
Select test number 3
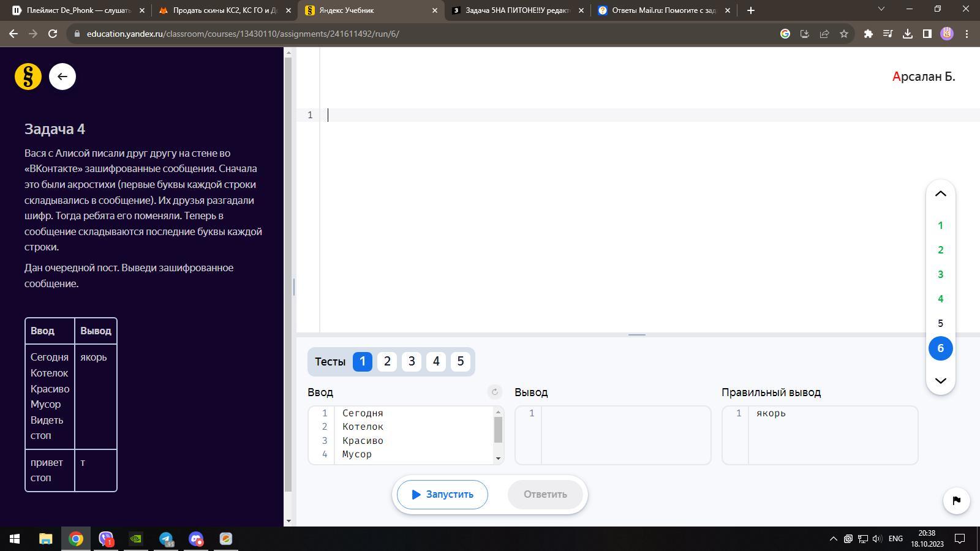[412, 361]
